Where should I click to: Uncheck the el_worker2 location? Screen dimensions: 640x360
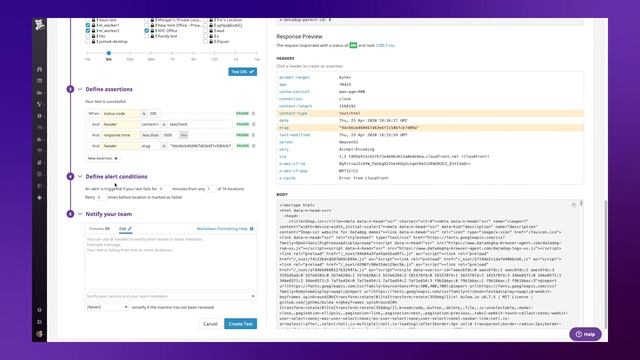click(87, 31)
